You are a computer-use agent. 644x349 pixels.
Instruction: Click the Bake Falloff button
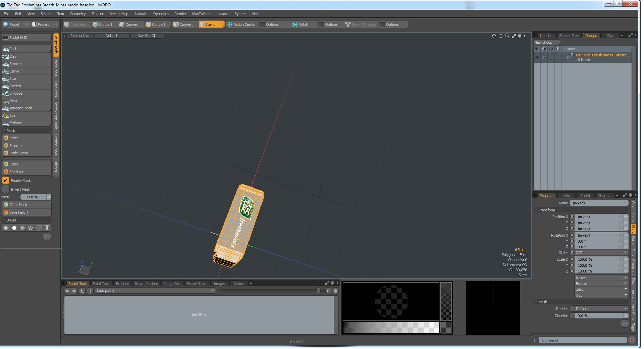pos(26,213)
